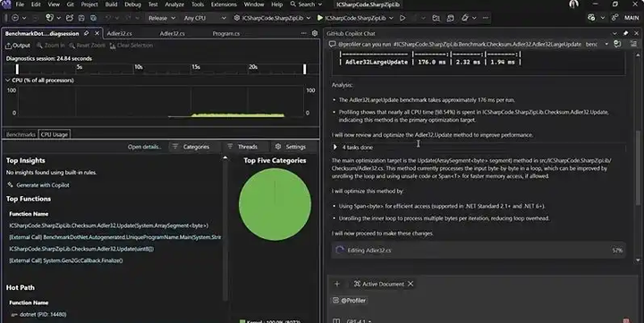
Task: Open the Debug menu
Action: 132,4
